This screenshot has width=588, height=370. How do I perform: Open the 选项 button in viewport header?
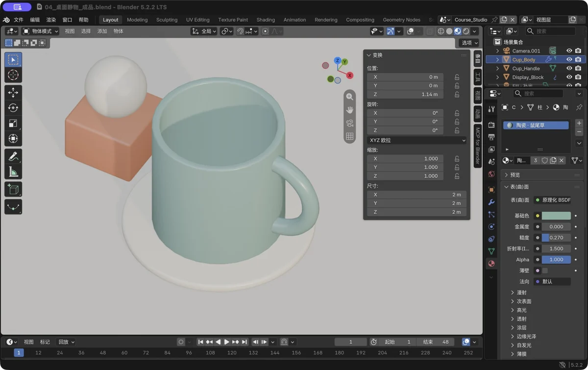(469, 43)
